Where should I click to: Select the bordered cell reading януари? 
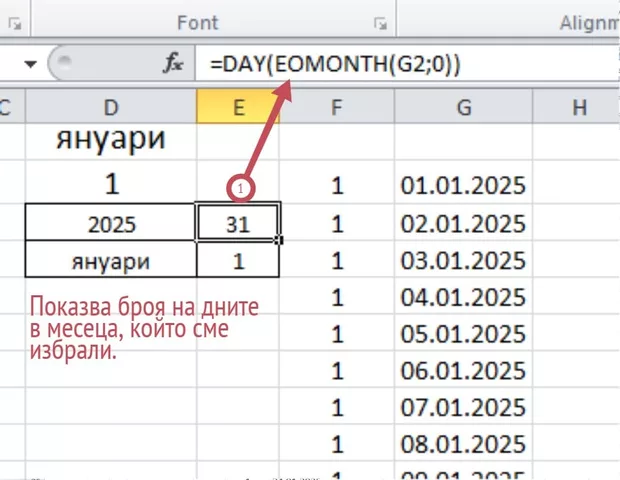coord(111,259)
